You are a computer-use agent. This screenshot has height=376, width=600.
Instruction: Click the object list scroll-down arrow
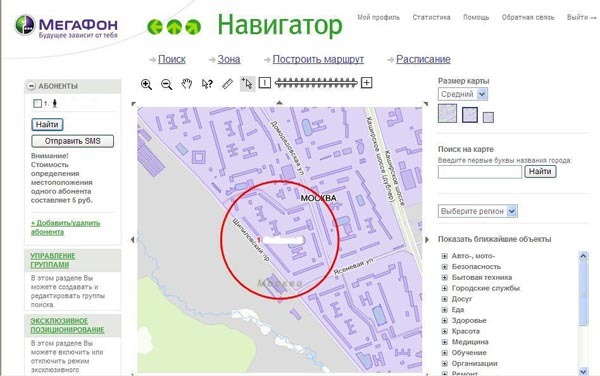(583, 371)
